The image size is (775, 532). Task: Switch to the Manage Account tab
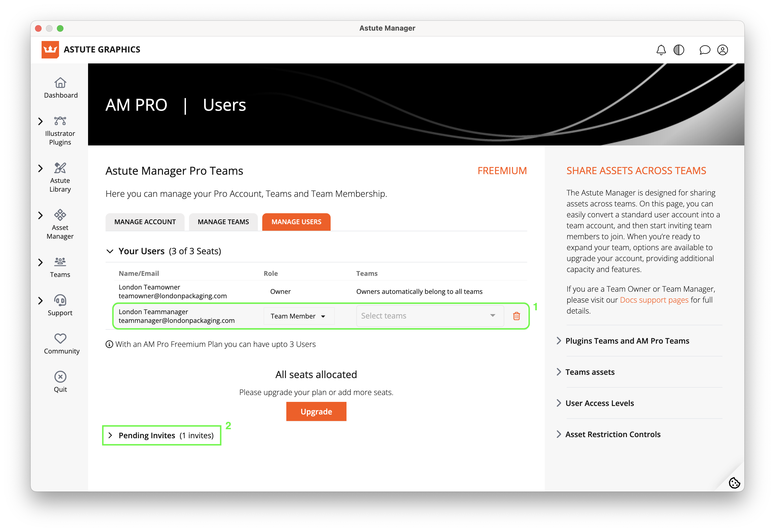(x=145, y=222)
